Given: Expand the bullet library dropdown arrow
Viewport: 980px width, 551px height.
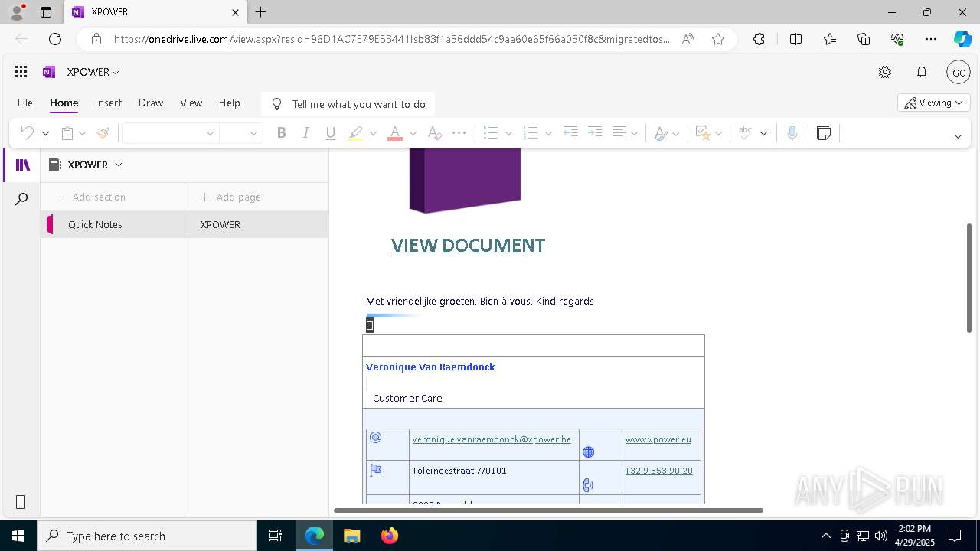Looking at the screenshot, I should 508,133.
